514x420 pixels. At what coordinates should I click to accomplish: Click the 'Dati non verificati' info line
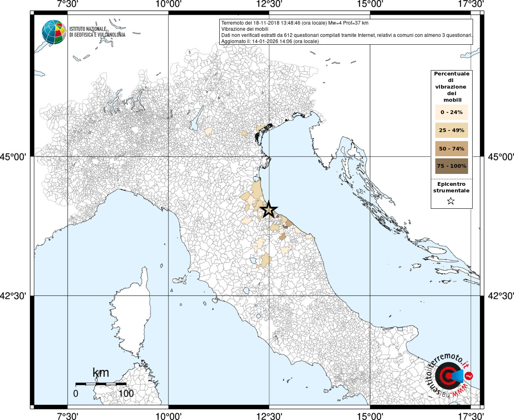(x=347, y=35)
